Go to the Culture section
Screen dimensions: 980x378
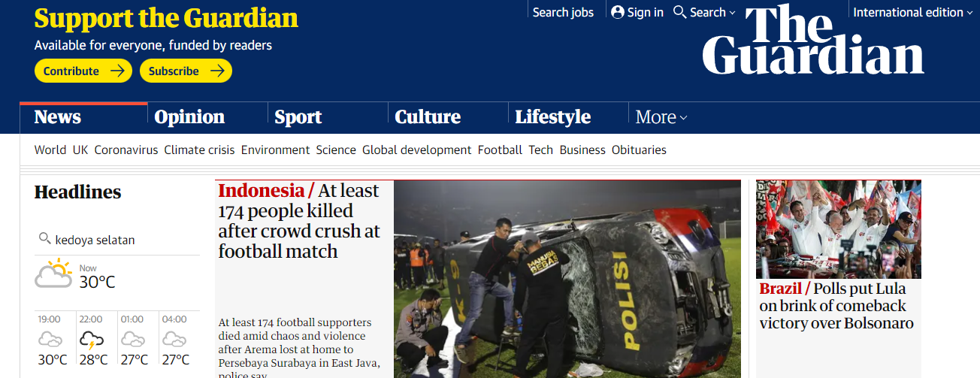[x=428, y=117]
